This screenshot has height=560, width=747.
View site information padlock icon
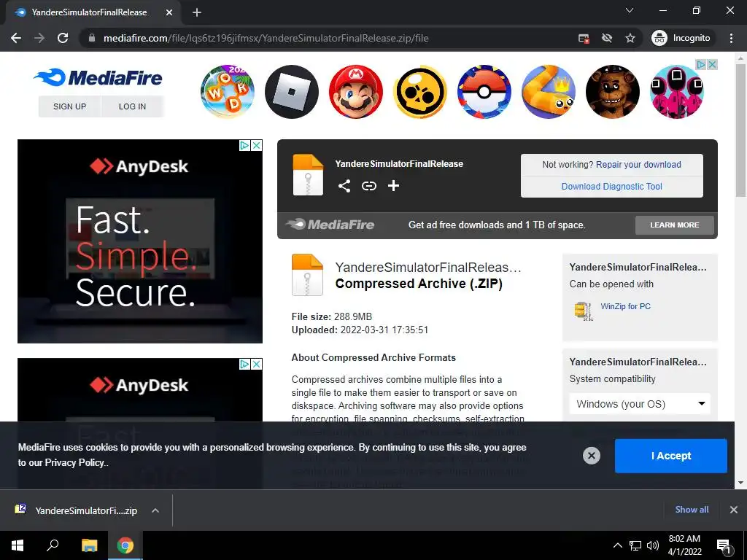pos(91,38)
